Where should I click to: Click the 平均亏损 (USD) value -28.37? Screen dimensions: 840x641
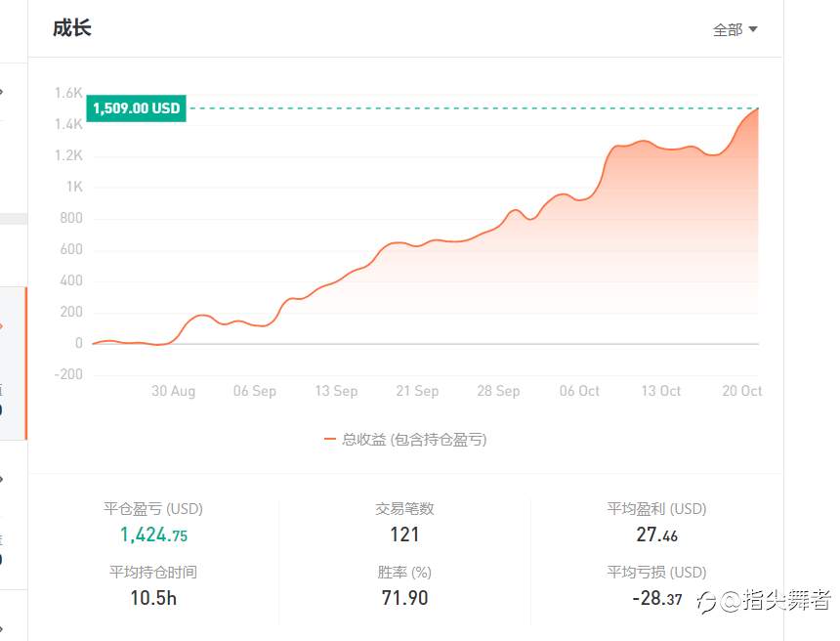tap(656, 598)
